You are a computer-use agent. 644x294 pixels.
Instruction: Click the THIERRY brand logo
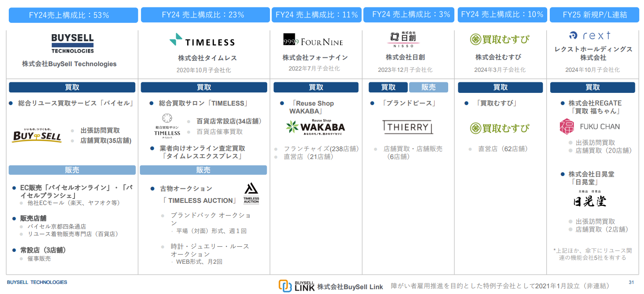pyautogui.click(x=407, y=127)
